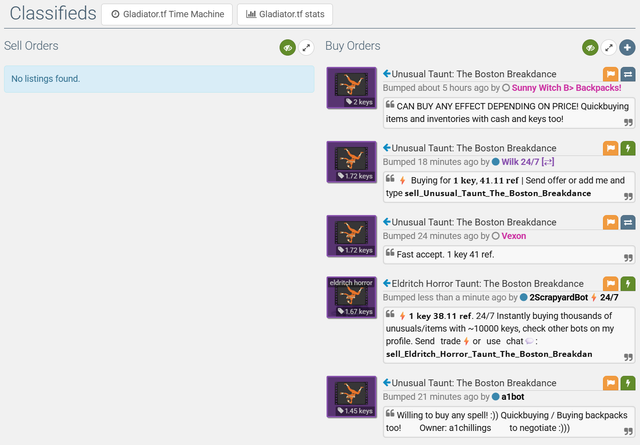Click the Buy Orders heading

(353, 46)
